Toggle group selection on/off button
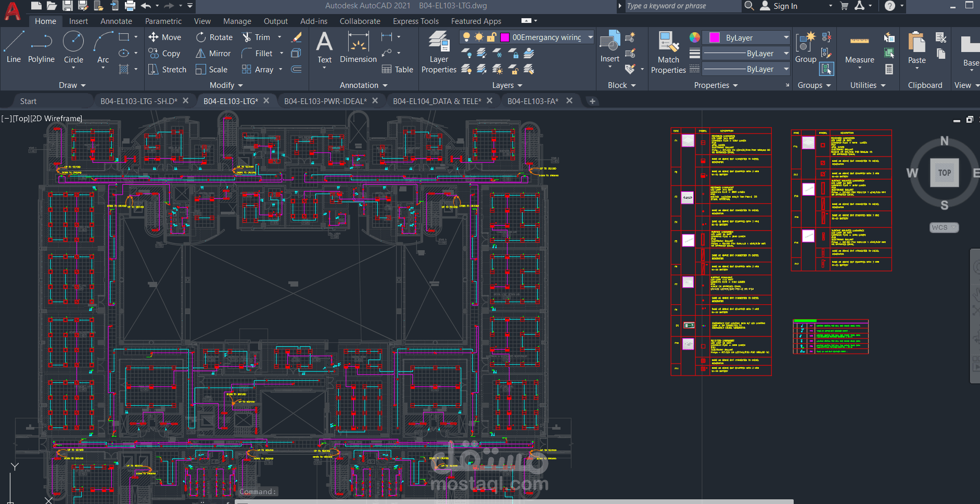This screenshot has height=504, width=980. pyautogui.click(x=826, y=69)
